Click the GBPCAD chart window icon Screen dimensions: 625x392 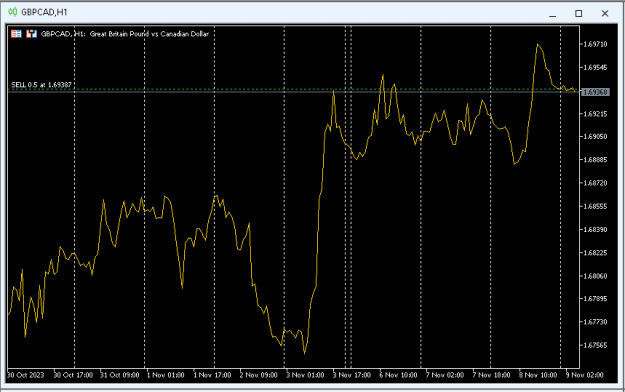(x=13, y=12)
